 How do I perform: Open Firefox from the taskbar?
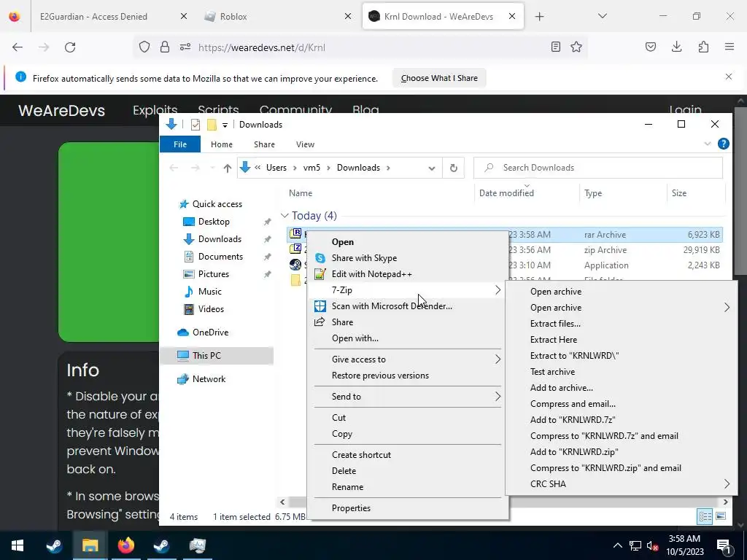pos(125,545)
